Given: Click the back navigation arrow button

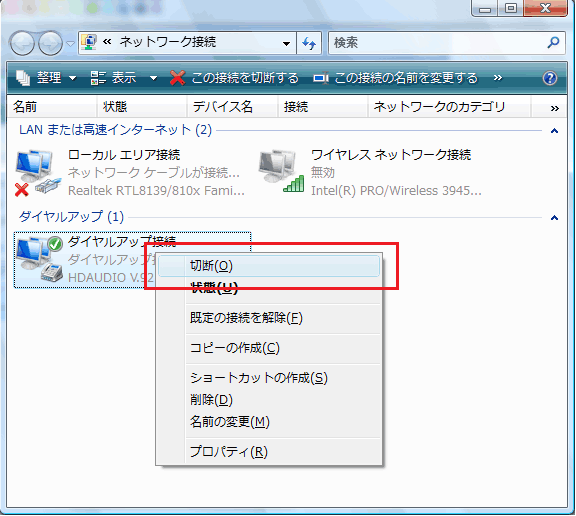Looking at the screenshot, I should [x=22, y=43].
